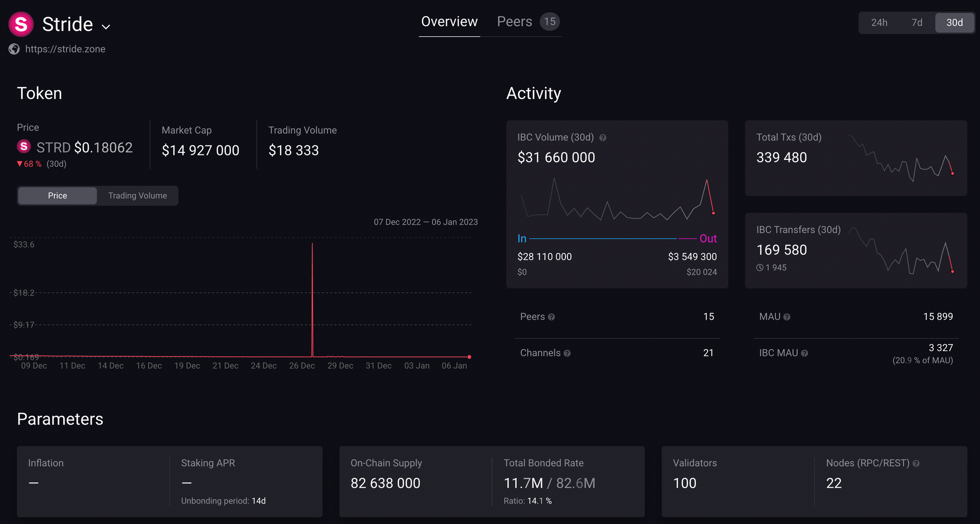
Task: Click the Channels count 21
Action: 709,353
